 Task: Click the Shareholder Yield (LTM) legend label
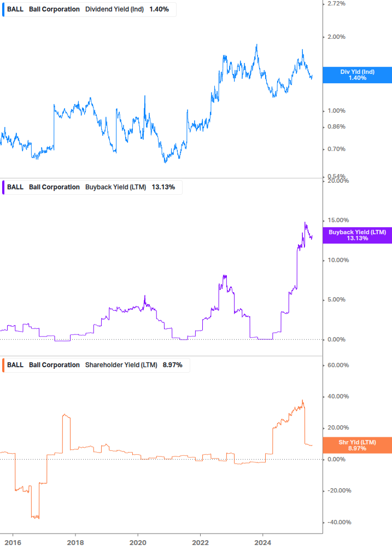[121, 365]
